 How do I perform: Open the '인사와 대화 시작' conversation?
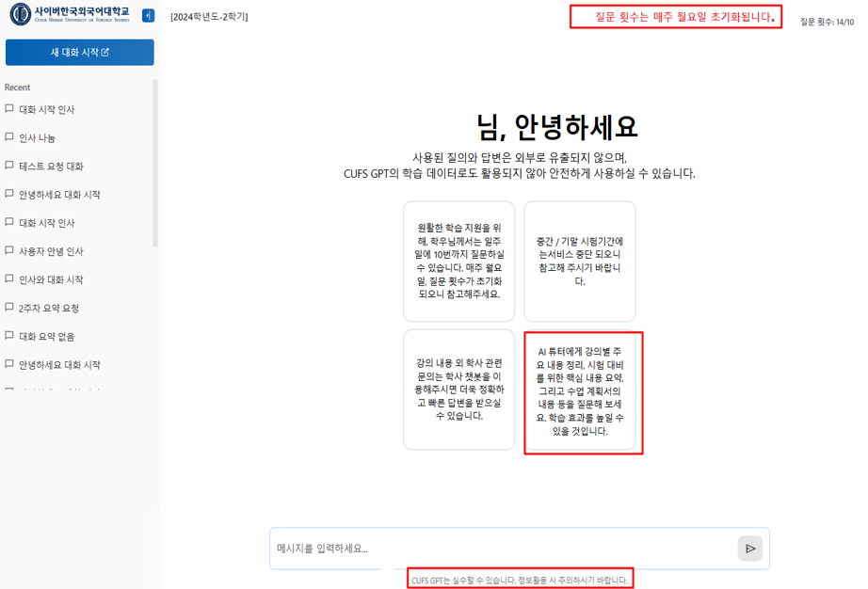[x=56, y=279]
